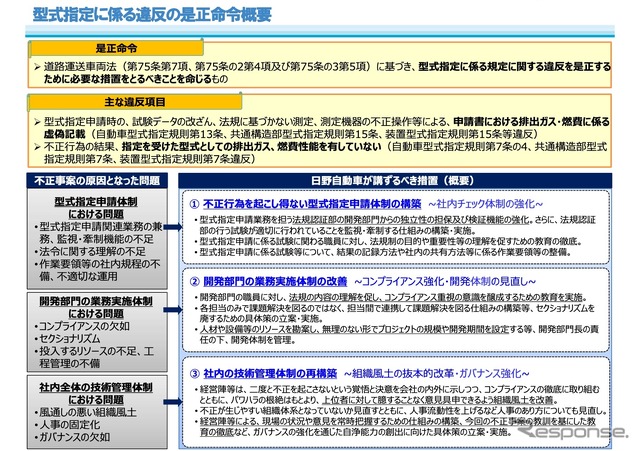Click the sentence starting 経営陣等による、現場の状況
The height and width of the screenshot is (451, 640).
[395, 427]
